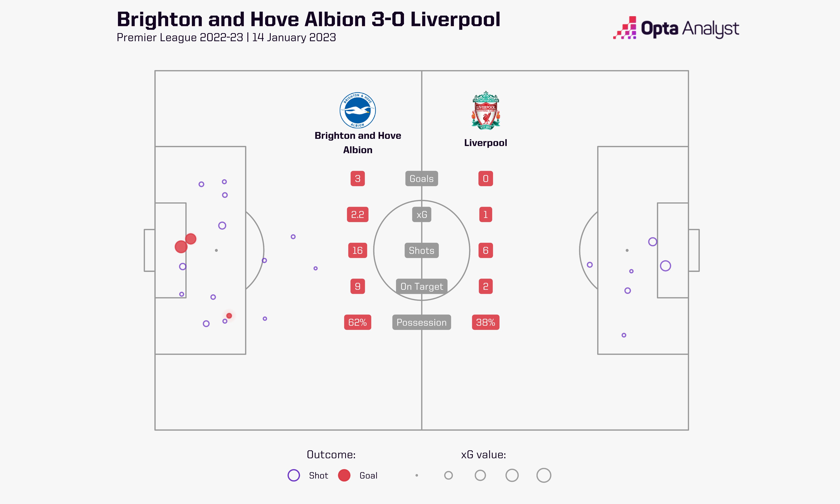This screenshot has width=840, height=504.
Task: Click Brighton's 62% possession badge
Action: click(357, 322)
